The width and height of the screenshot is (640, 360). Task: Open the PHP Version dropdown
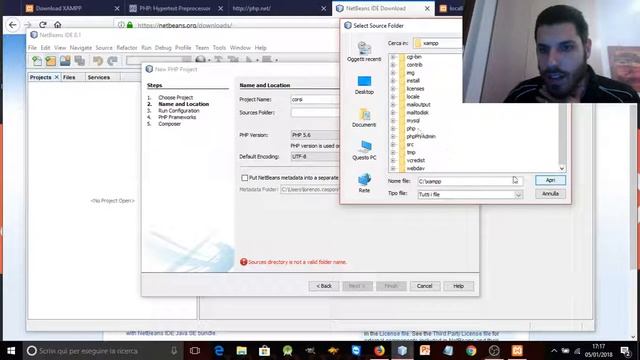[315, 135]
